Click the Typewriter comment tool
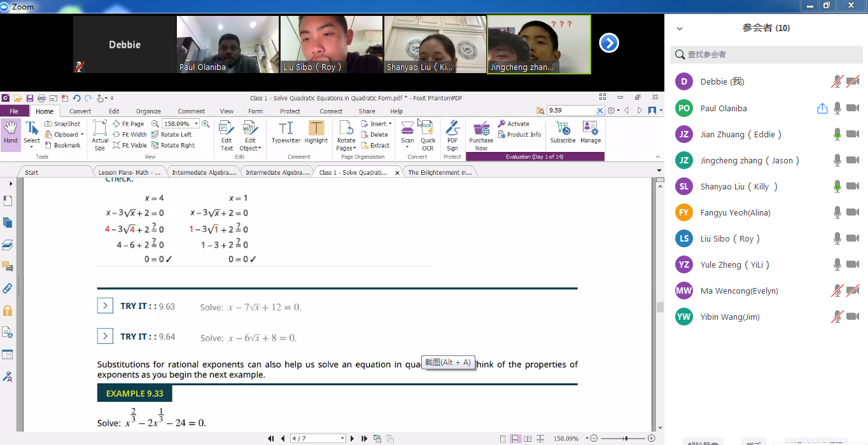Viewport: 868px width, 445px height. click(286, 133)
